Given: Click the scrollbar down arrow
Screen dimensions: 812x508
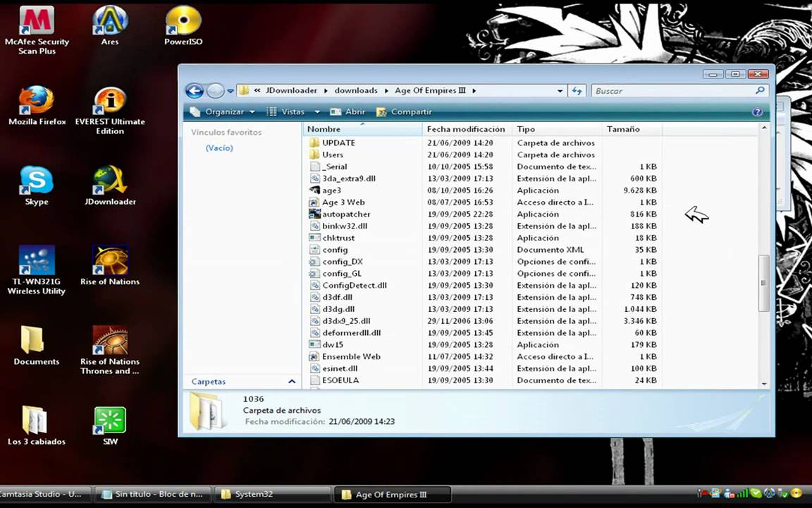Looking at the screenshot, I should 764,384.
